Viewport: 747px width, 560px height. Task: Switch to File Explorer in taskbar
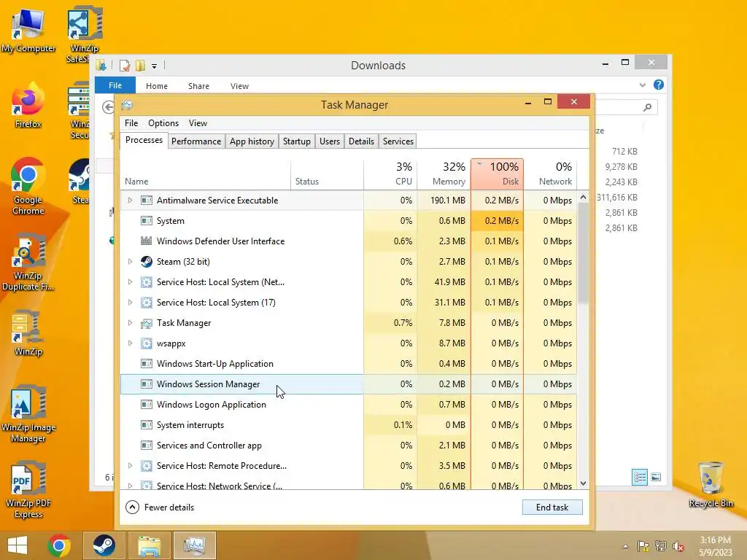coord(150,545)
